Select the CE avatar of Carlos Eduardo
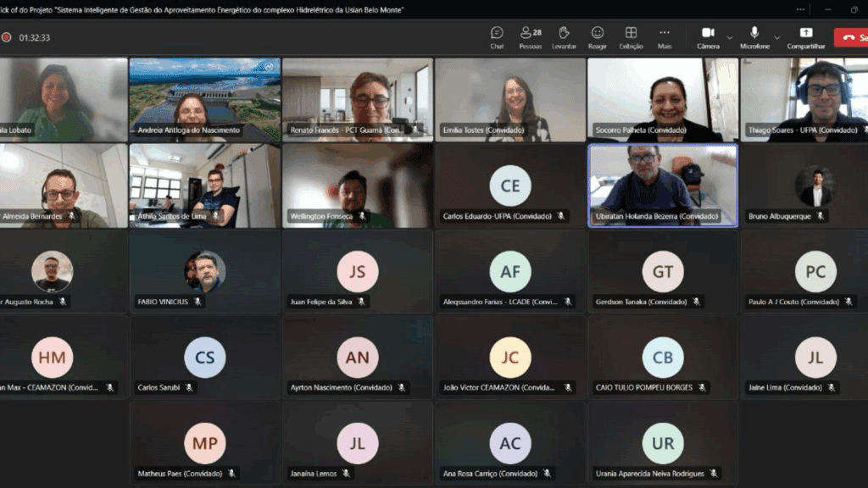This screenshot has width=868, height=488. (510, 186)
